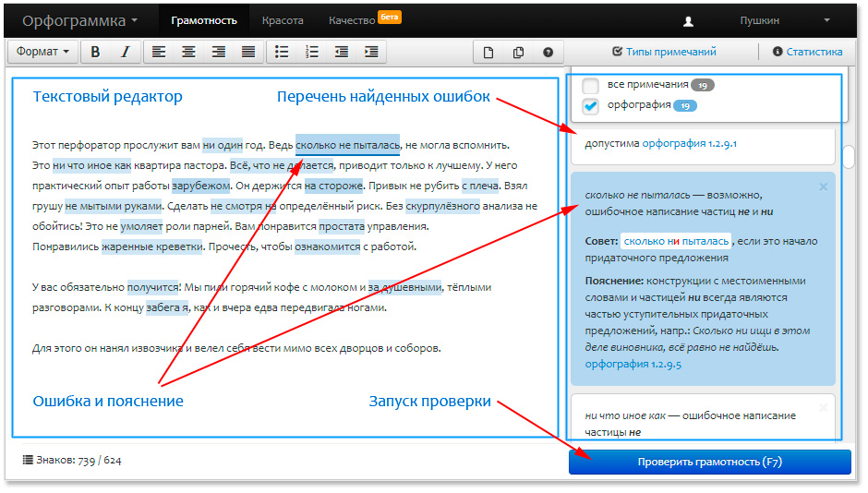Align text right
The width and height of the screenshot is (868, 493).
pos(219,52)
